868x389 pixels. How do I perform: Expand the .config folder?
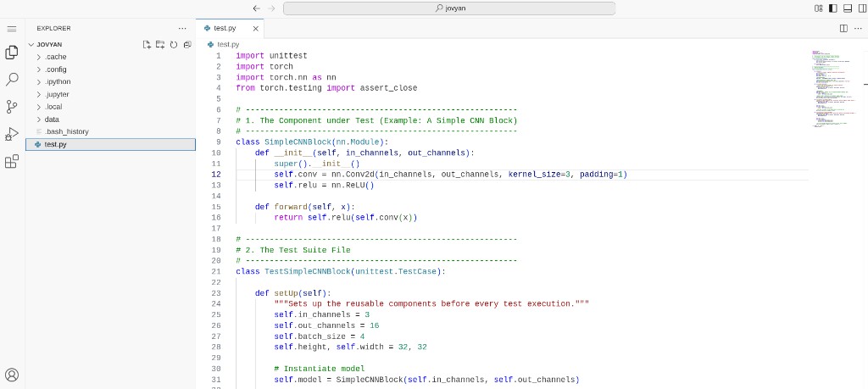tap(111, 69)
